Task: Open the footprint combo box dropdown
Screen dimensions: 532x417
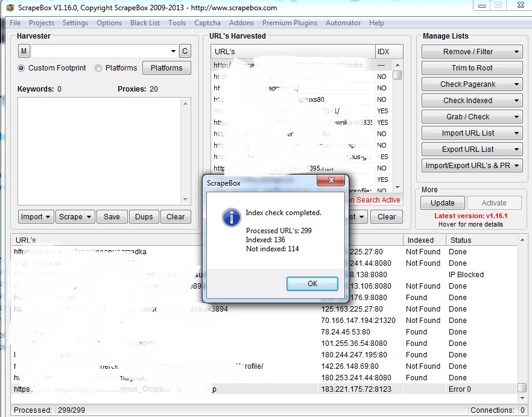Action: [x=173, y=51]
